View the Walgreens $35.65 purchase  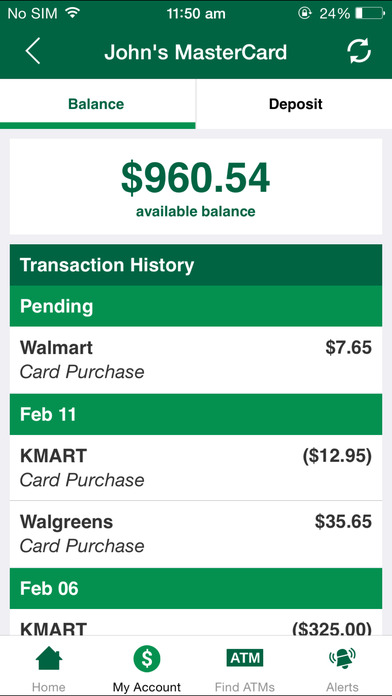click(196, 534)
